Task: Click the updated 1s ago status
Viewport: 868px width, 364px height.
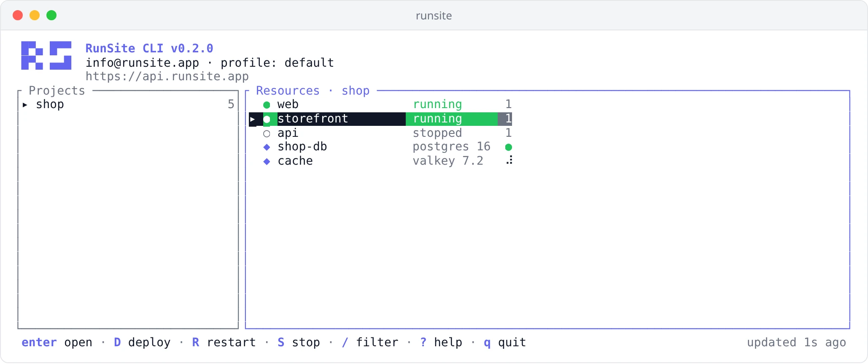Action: pos(796,342)
